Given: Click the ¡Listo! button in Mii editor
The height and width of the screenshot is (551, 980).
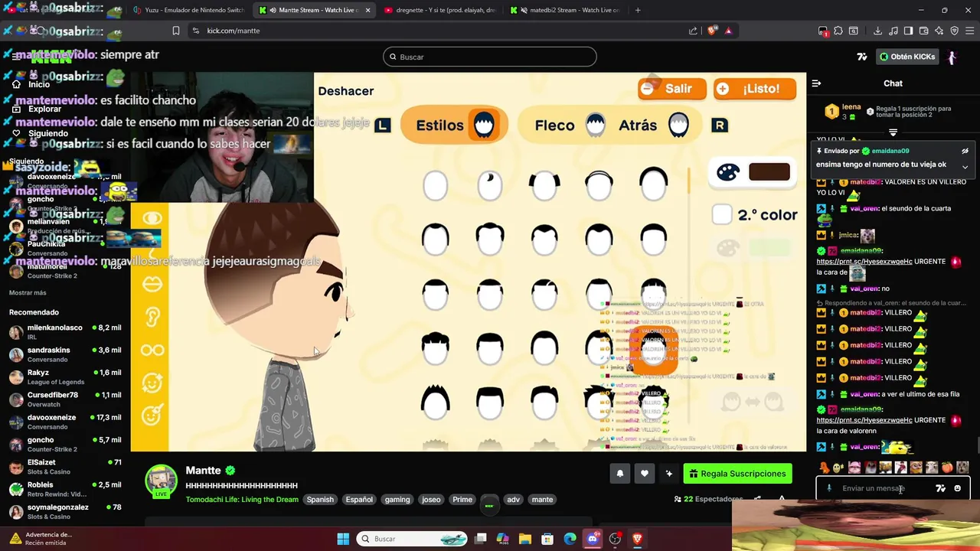Looking at the screenshot, I should tap(755, 89).
